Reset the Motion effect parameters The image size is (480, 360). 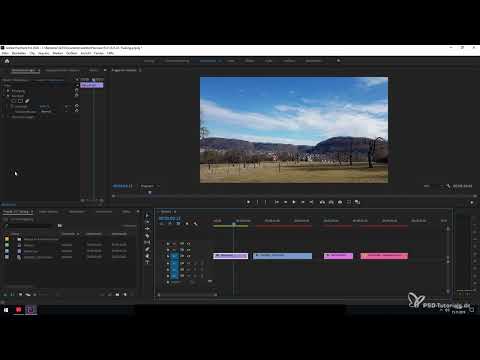pyautogui.click(x=76, y=90)
